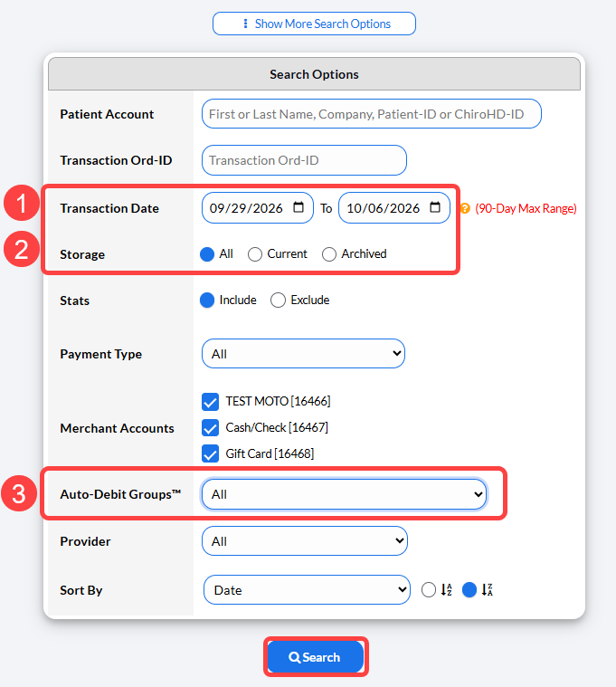The width and height of the screenshot is (616, 687).
Task: Select the All storage radio button
Action: click(x=207, y=254)
